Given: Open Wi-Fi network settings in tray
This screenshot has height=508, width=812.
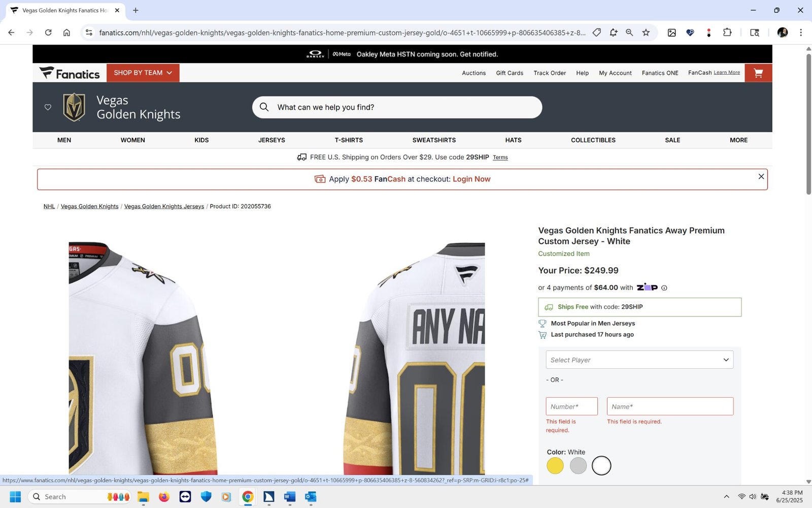Looking at the screenshot, I should click(x=742, y=497).
